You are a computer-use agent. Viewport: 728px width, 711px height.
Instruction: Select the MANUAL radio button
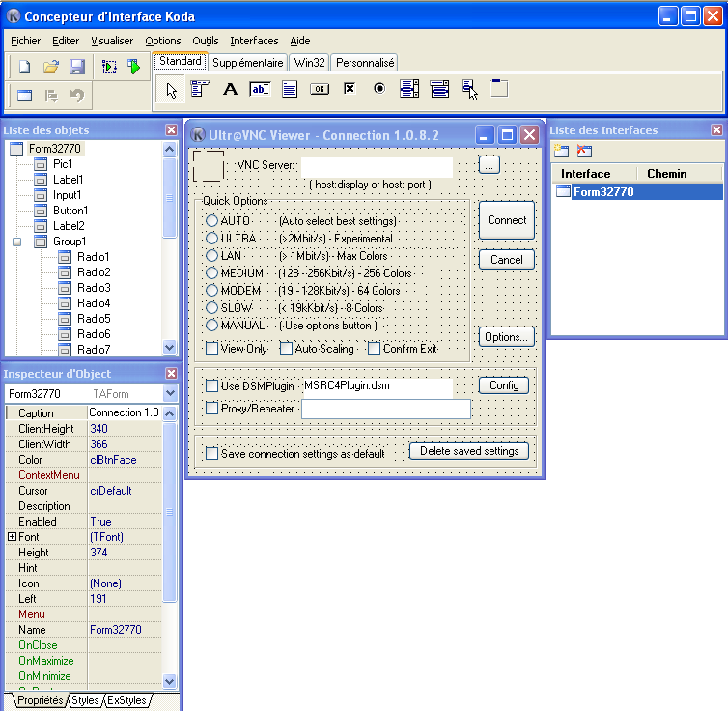coord(211,326)
